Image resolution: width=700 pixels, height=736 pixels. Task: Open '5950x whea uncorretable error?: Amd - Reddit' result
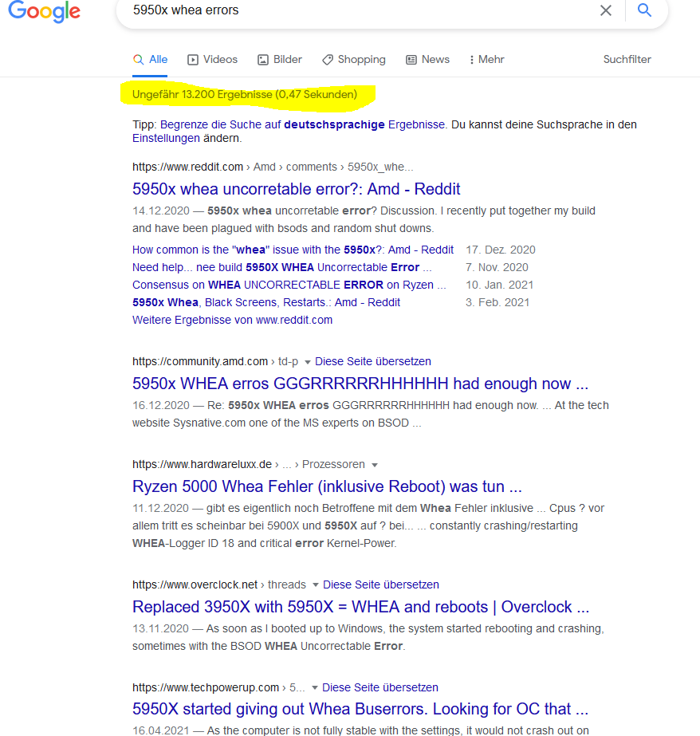pos(296,189)
